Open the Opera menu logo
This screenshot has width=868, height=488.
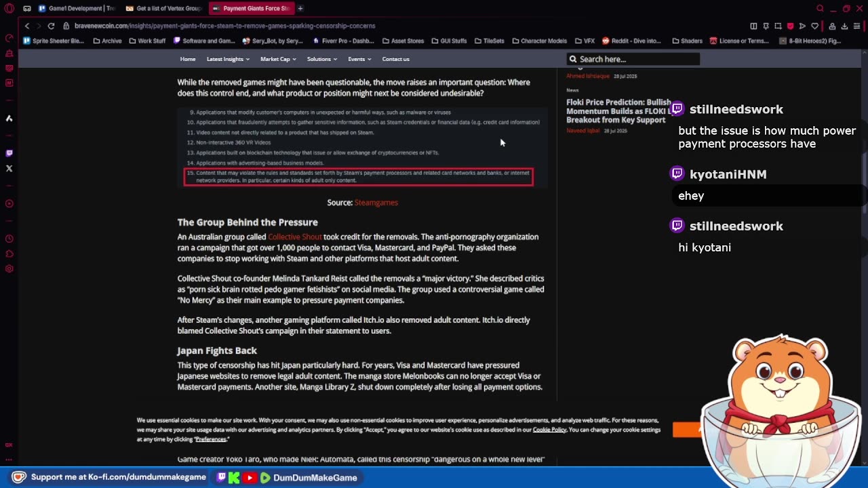(x=9, y=8)
